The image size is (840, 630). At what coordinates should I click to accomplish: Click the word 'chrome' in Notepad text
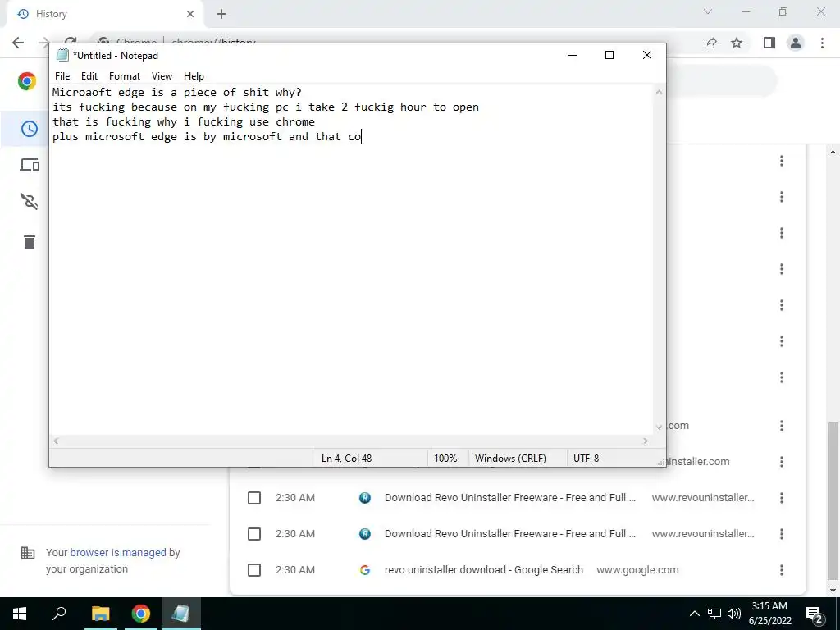(x=295, y=121)
